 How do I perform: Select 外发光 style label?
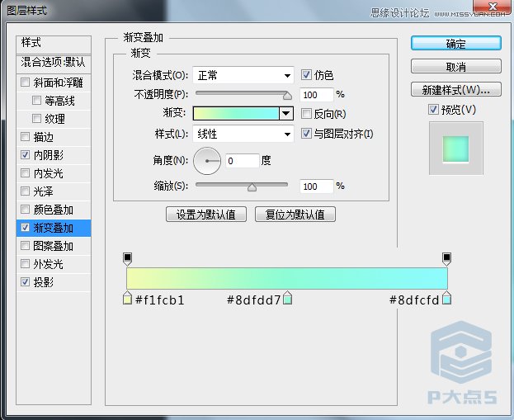click(48, 264)
